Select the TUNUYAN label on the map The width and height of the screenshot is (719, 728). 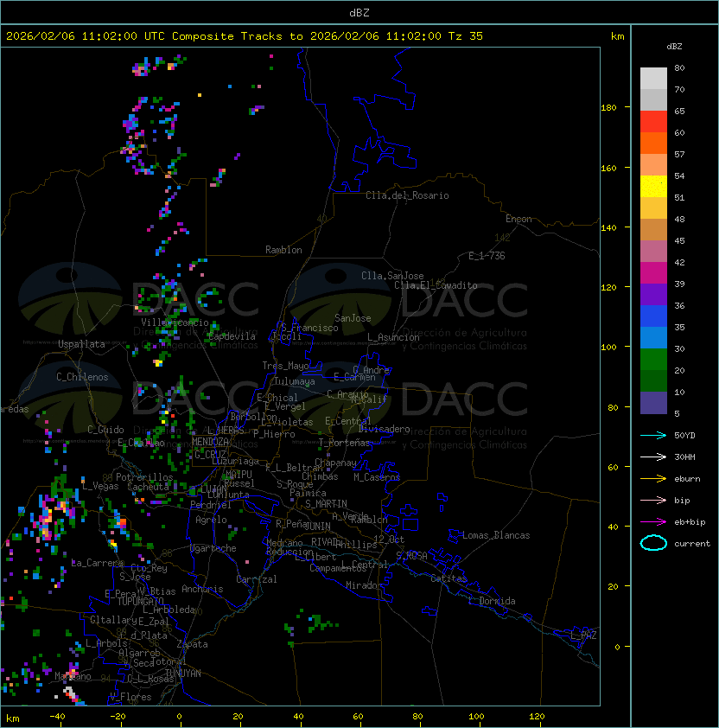coord(182,673)
